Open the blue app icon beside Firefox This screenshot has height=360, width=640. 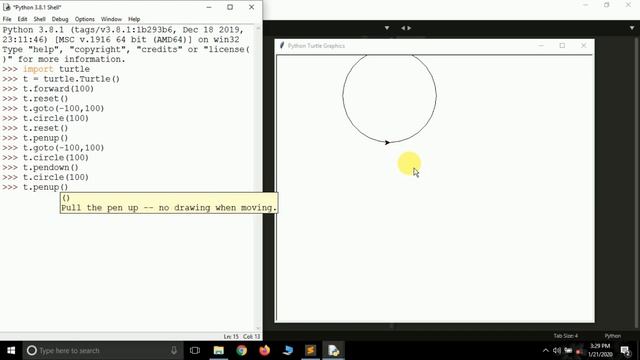(x=288, y=350)
